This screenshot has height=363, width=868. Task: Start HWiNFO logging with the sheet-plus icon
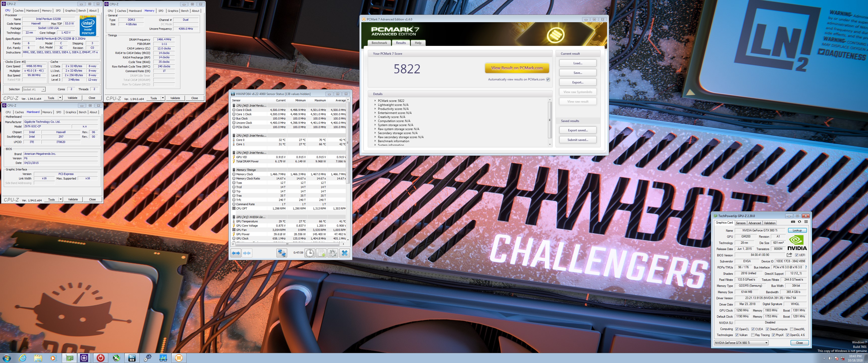pos(321,253)
